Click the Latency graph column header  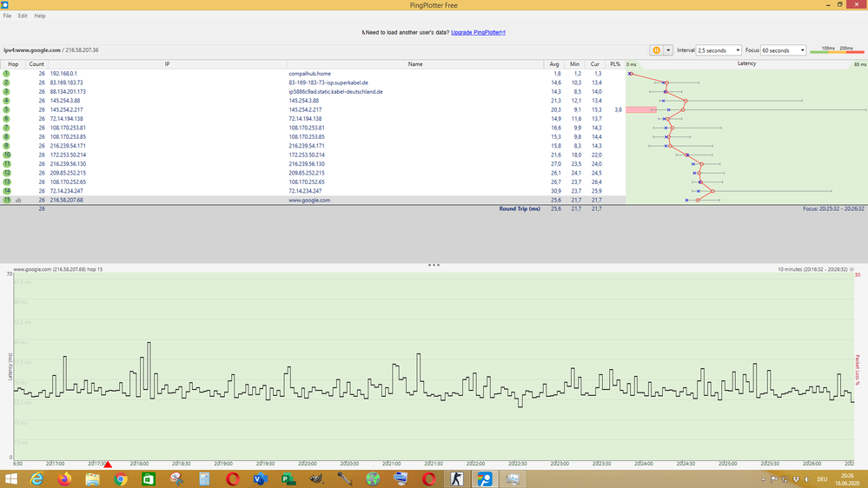click(746, 63)
